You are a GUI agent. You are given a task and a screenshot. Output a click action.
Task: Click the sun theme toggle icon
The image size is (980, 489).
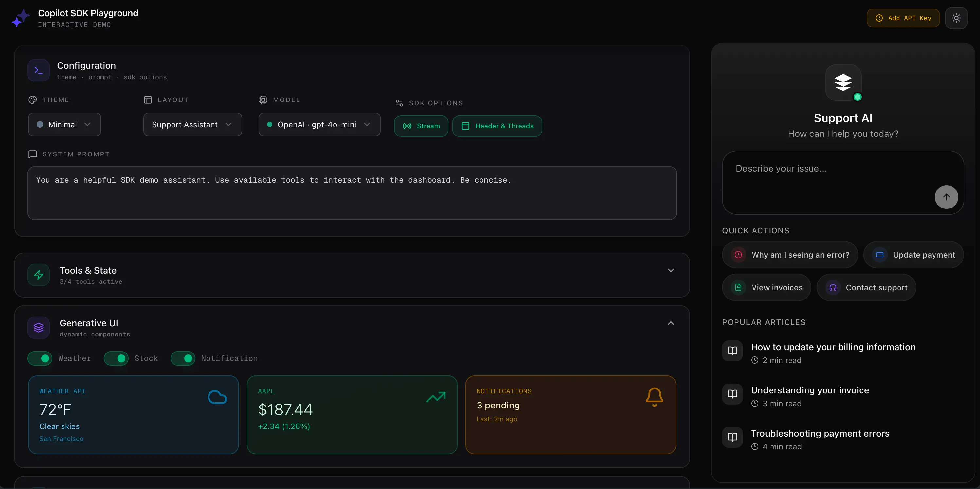pyautogui.click(x=956, y=18)
